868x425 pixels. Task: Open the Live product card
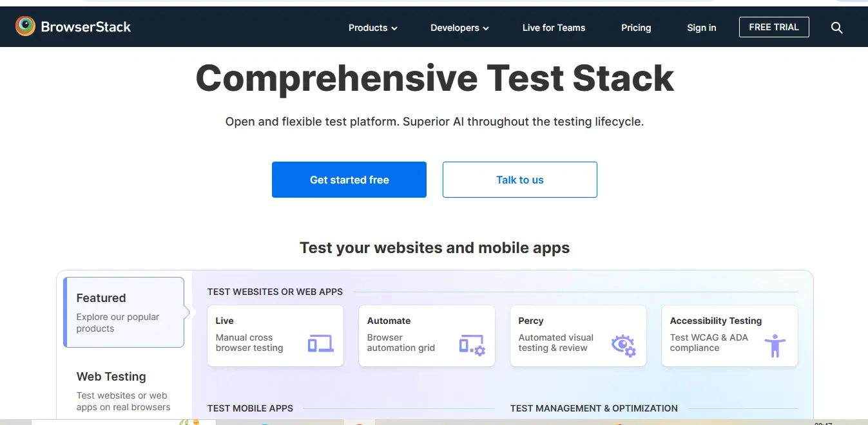pos(275,336)
